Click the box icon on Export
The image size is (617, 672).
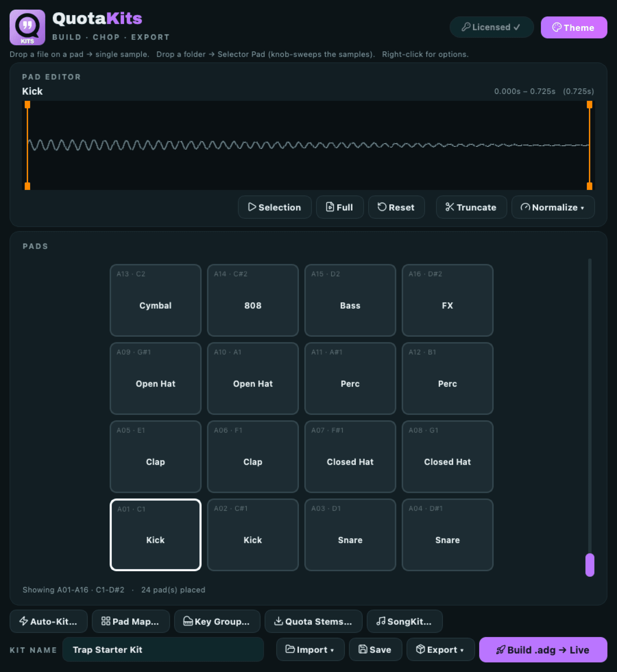click(x=421, y=649)
